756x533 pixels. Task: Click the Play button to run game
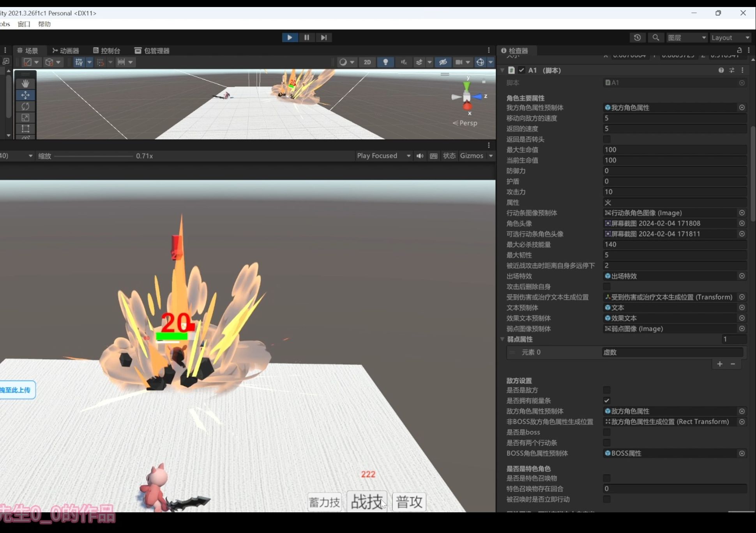289,37
